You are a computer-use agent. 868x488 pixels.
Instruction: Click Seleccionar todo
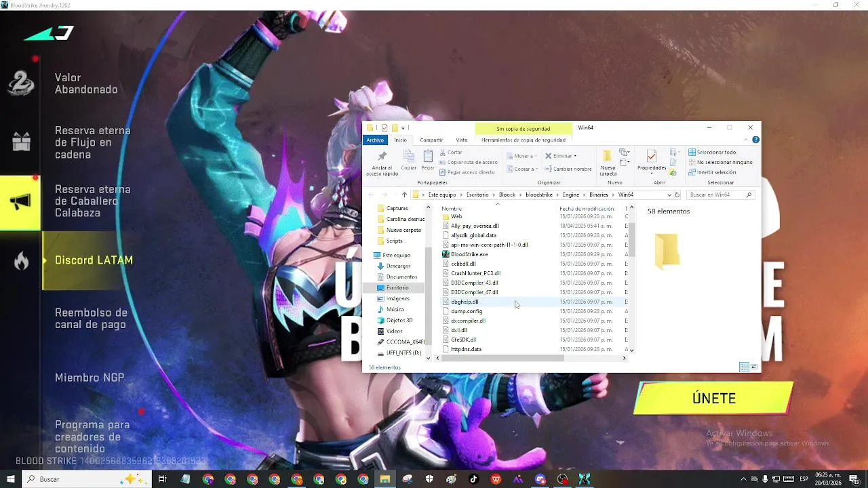[x=712, y=152]
